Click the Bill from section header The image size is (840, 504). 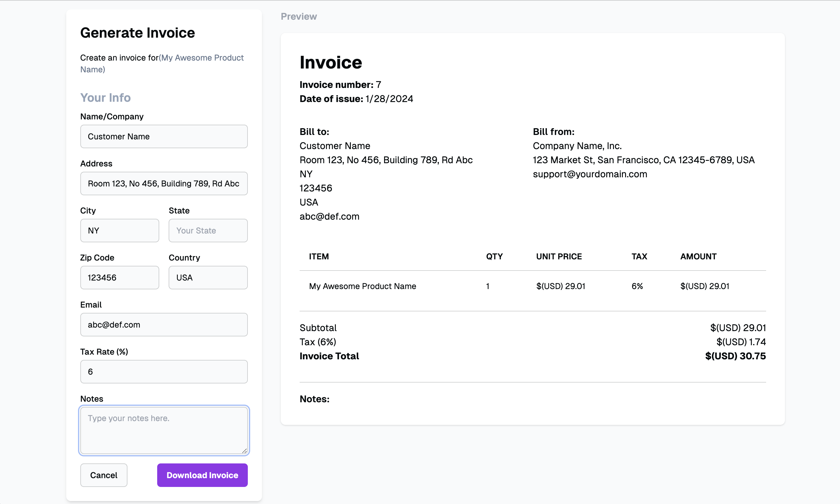[553, 131]
